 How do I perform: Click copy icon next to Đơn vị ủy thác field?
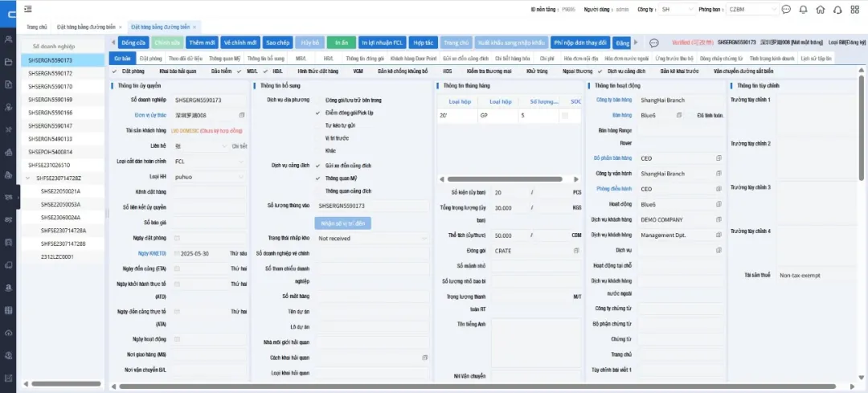coord(242,115)
